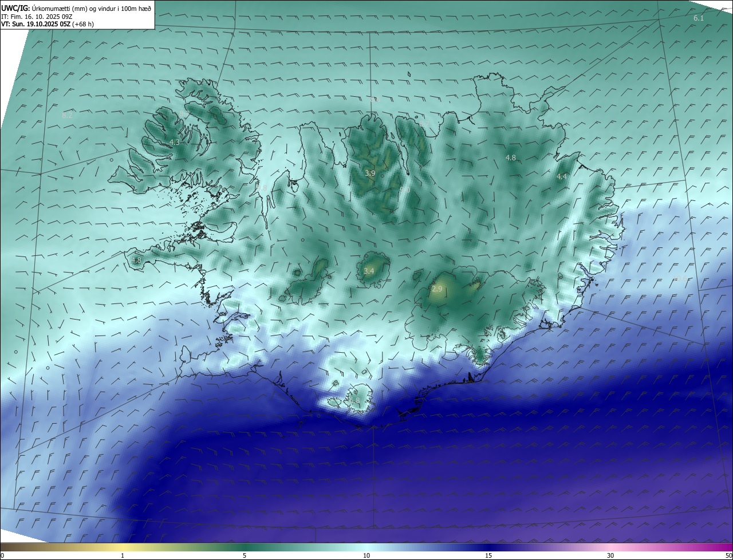This screenshot has height=560, width=733.
Task: Click the 4.4 value in east Iceland
Action: pos(562,177)
